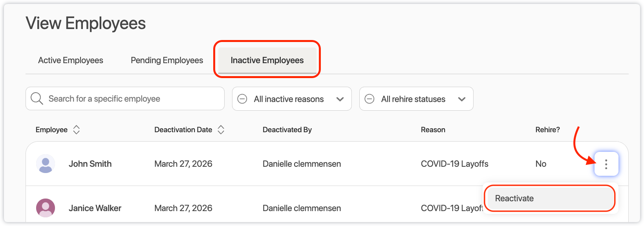The width and height of the screenshot is (644, 226).
Task: Sort by Employee using the sort arrows
Action: point(77,130)
